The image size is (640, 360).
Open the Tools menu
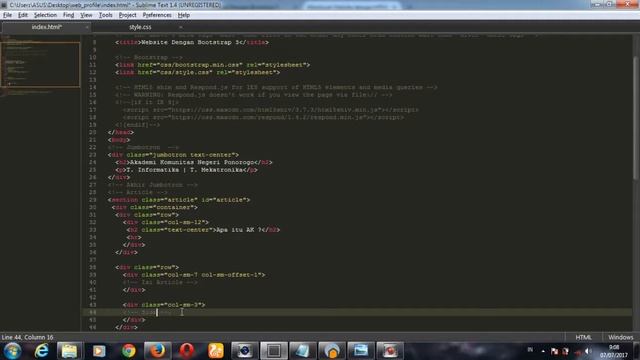[105, 15]
